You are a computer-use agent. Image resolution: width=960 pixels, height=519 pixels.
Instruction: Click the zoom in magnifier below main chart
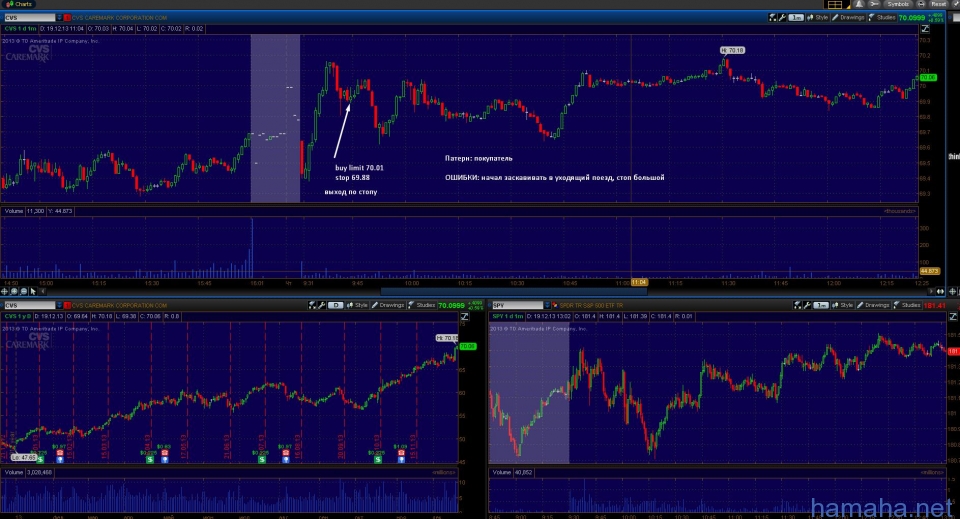click(x=14, y=291)
